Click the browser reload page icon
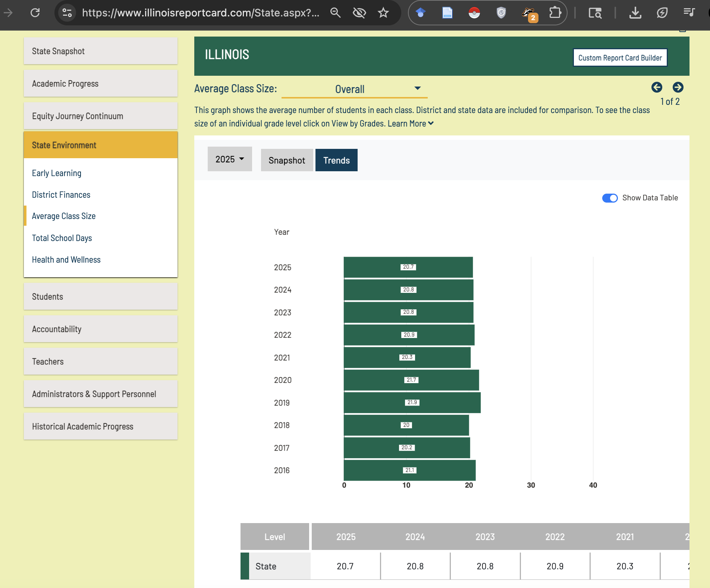The height and width of the screenshot is (588, 710). (35, 13)
